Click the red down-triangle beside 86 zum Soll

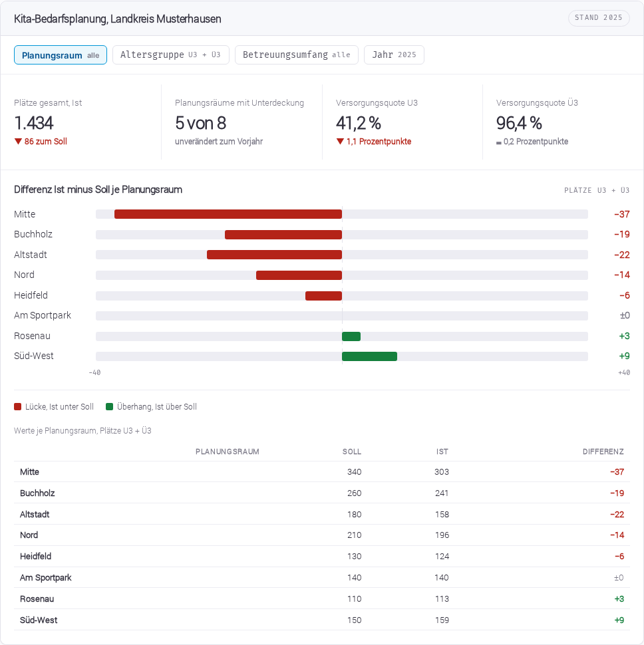18,142
